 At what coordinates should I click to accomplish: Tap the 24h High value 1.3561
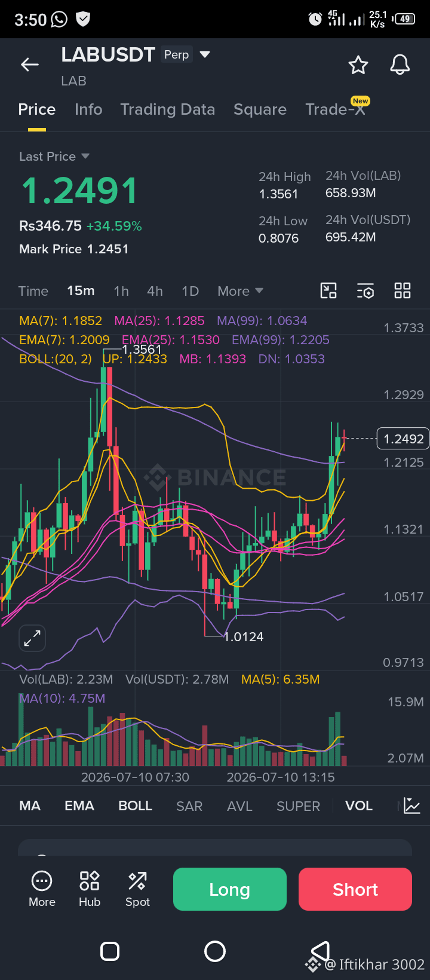278,194
